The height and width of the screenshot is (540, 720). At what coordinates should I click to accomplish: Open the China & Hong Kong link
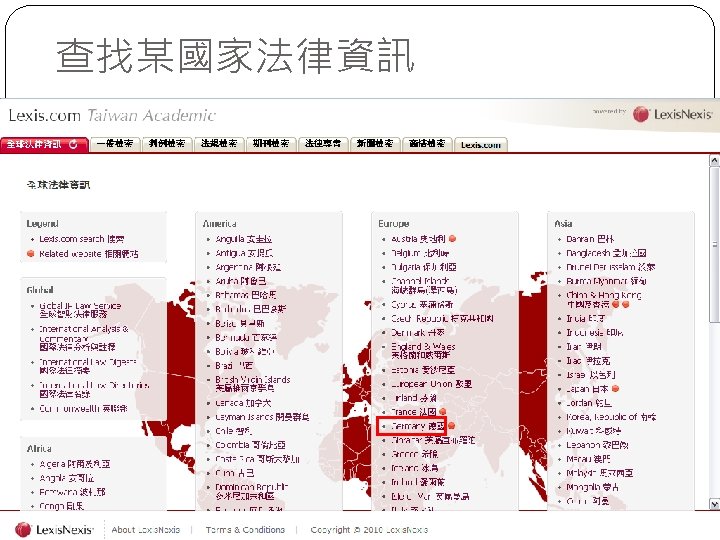tap(604, 299)
